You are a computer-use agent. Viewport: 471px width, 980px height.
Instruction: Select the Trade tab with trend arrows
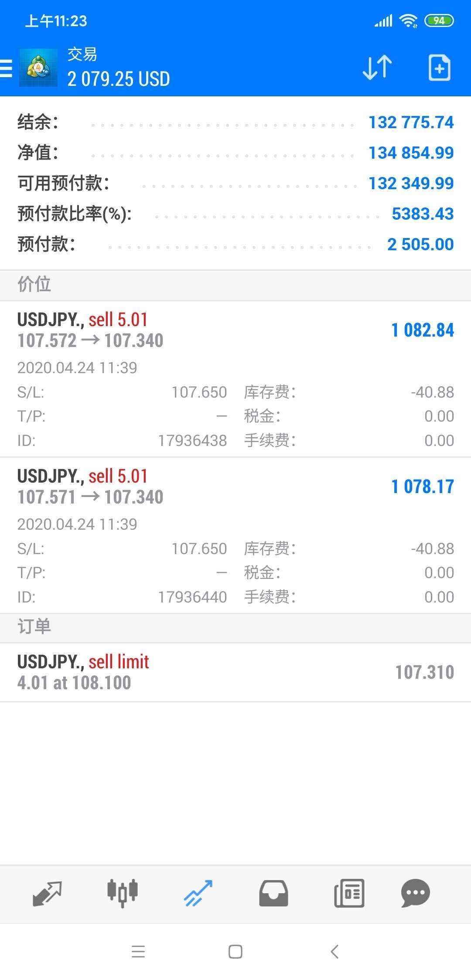(x=198, y=893)
